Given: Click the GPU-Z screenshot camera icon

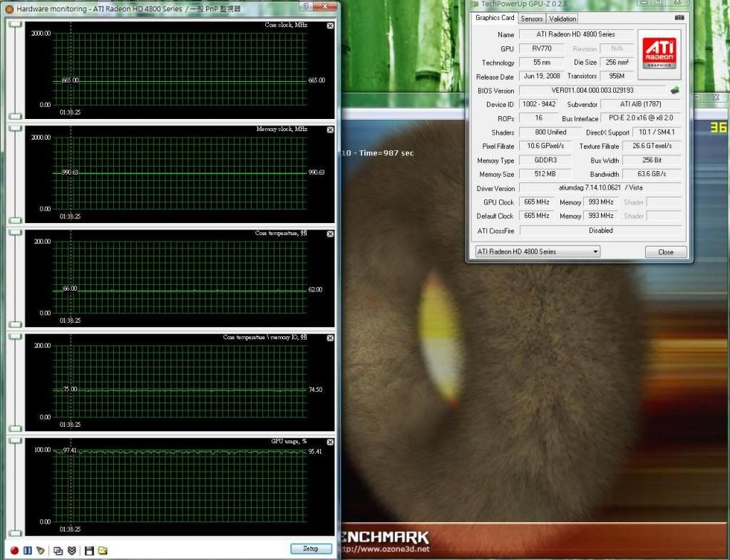Looking at the screenshot, I should 679,18.
